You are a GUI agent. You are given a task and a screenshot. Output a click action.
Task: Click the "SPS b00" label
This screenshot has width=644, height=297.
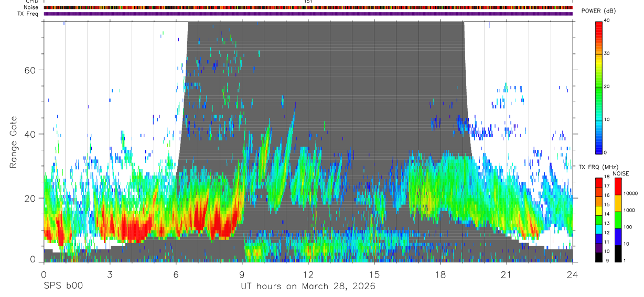63,287
